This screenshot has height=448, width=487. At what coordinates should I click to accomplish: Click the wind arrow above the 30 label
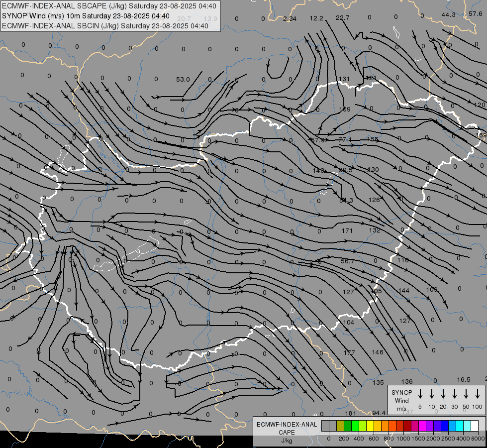(454, 394)
